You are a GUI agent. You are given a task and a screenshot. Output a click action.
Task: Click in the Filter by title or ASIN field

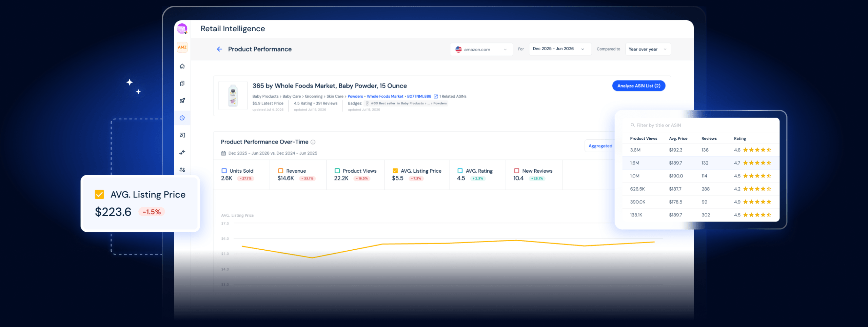click(x=701, y=125)
